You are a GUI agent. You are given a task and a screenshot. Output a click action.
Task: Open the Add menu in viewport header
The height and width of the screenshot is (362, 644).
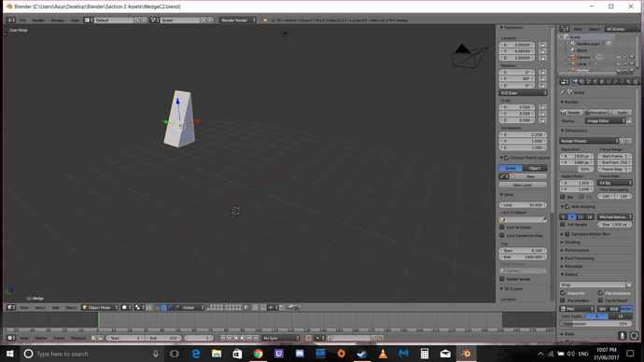tap(55, 307)
